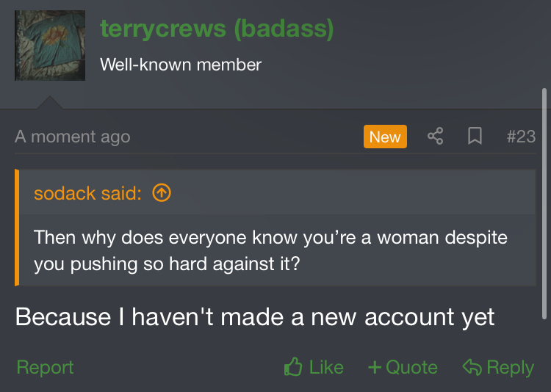Viewport: 551px width, 392px height.
Task: Open the #23 post permalink
Action: pyautogui.click(x=521, y=137)
